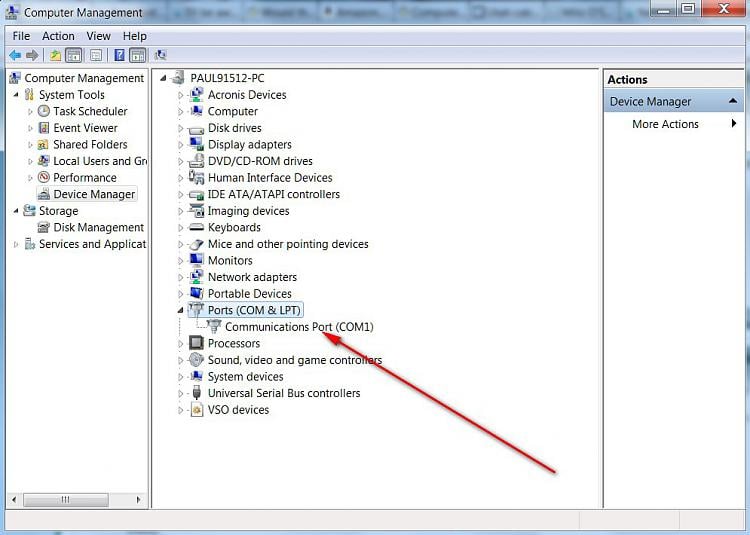Expand Services and Applications node

tap(16, 244)
